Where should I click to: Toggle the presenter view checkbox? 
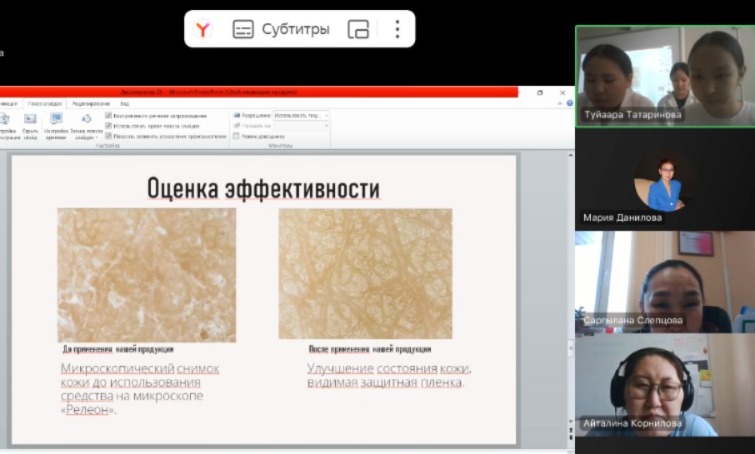[236, 135]
